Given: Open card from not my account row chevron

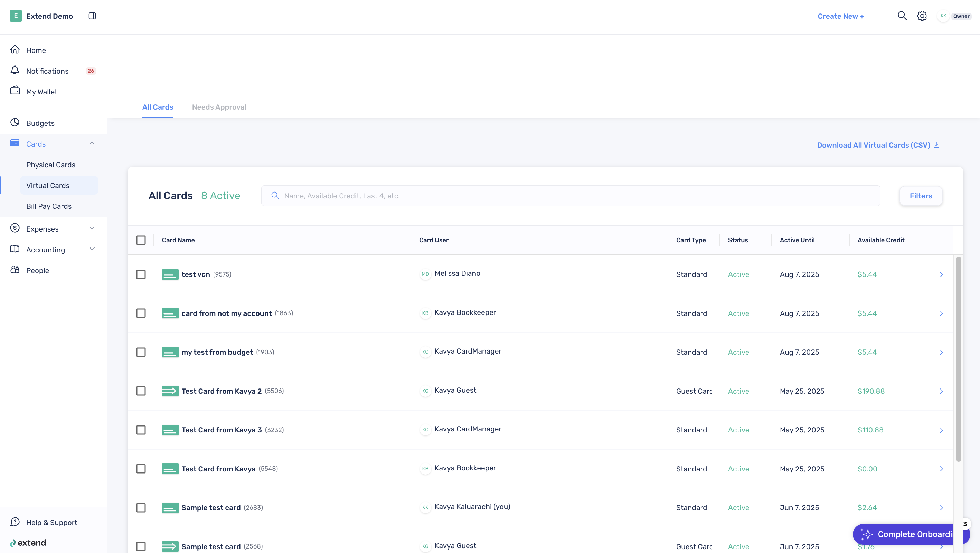Looking at the screenshot, I should pos(941,313).
